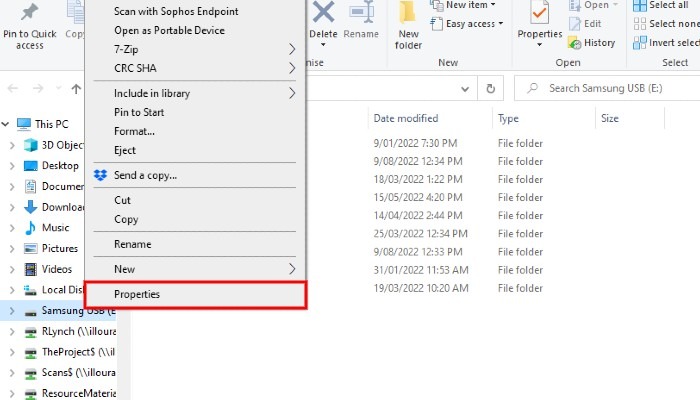700x400 pixels.
Task: Open the address bar history dropdown
Action: [x=465, y=89]
